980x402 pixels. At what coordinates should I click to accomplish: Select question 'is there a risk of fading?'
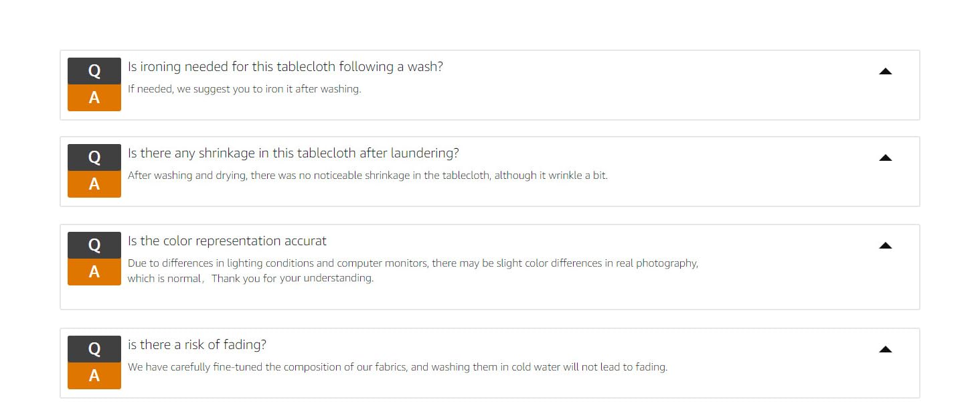(x=197, y=345)
